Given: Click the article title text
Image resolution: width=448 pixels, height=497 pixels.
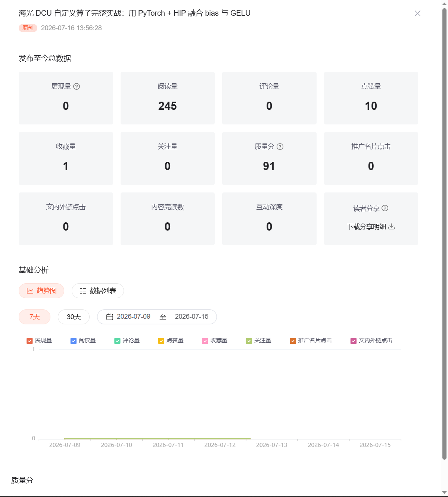Looking at the screenshot, I should (x=134, y=13).
